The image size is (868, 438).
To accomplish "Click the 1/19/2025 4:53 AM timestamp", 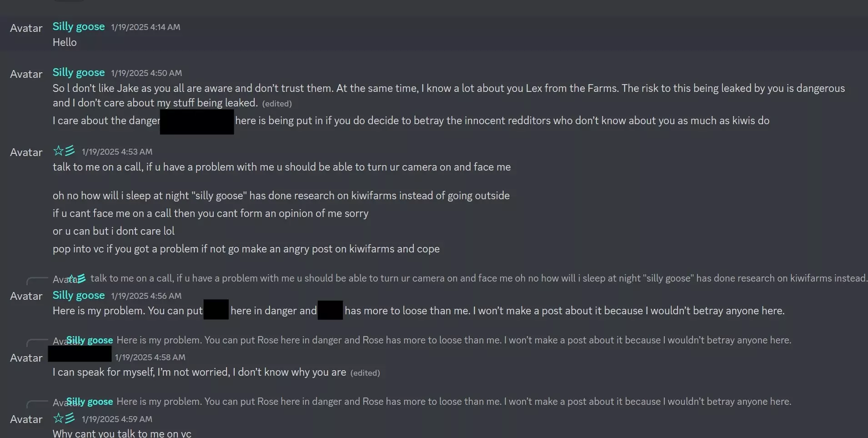I will coord(117,152).
